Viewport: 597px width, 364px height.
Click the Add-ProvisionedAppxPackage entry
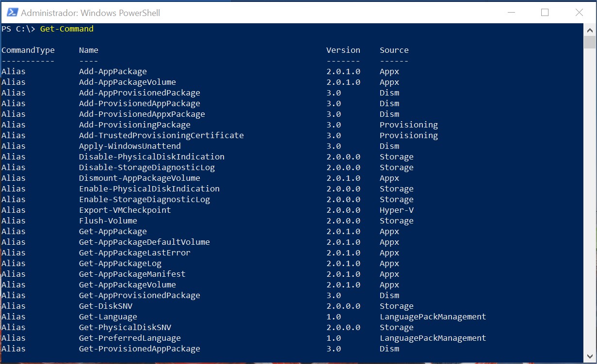[x=142, y=114]
